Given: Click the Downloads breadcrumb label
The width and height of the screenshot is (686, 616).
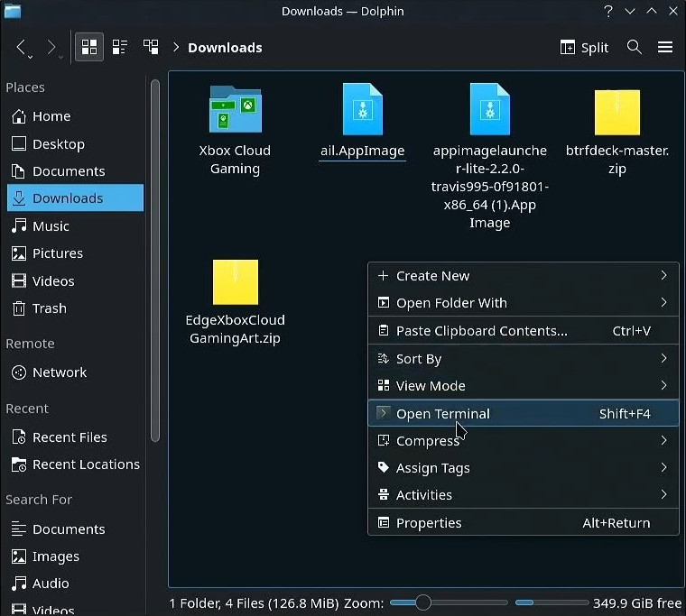Looking at the screenshot, I should click(225, 48).
